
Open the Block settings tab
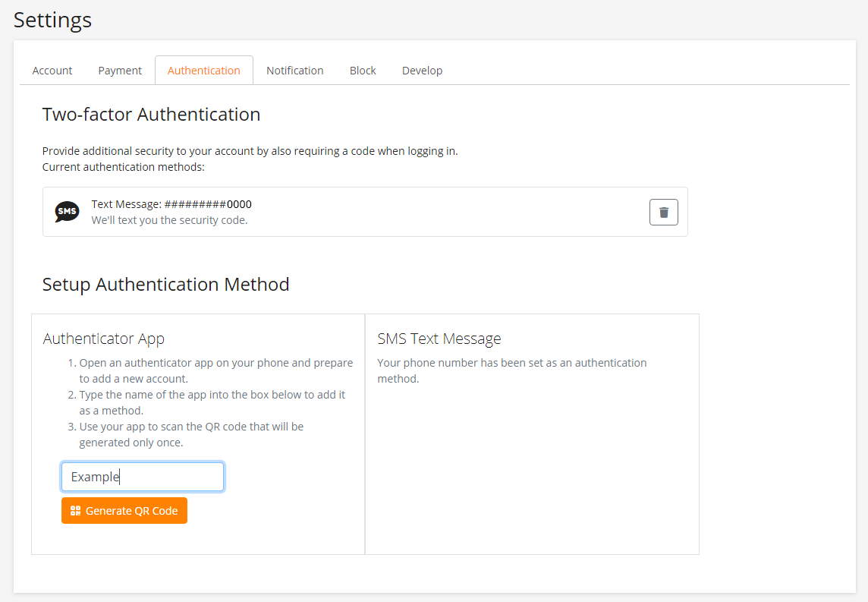pyautogui.click(x=363, y=71)
